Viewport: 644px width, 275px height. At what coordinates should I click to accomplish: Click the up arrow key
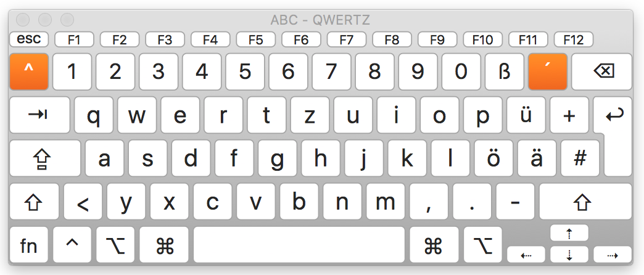pos(569,233)
